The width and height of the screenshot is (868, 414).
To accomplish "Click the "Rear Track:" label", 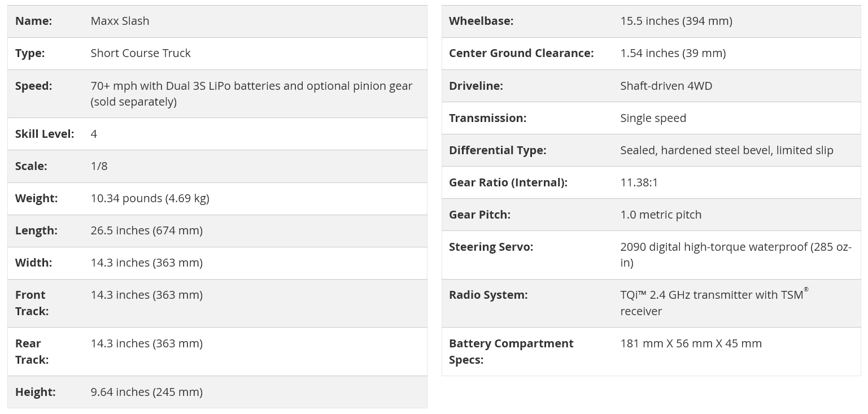I will pyautogui.click(x=32, y=351).
